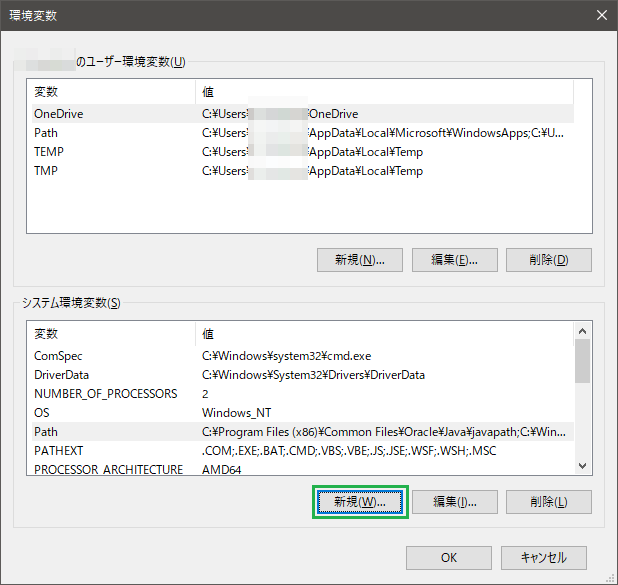Close the 環境変数 dialog window
The width and height of the screenshot is (618, 585).
click(600, 15)
